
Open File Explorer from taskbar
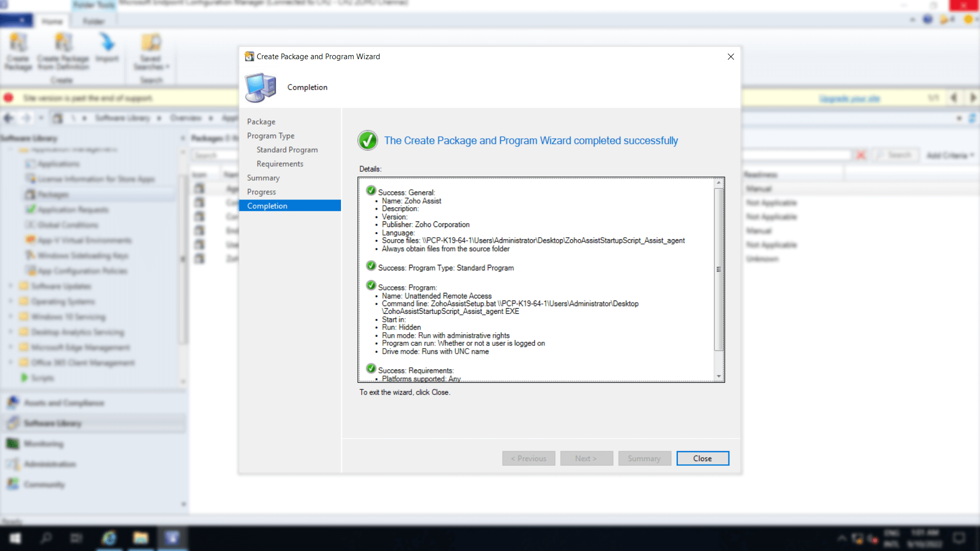click(x=140, y=538)
